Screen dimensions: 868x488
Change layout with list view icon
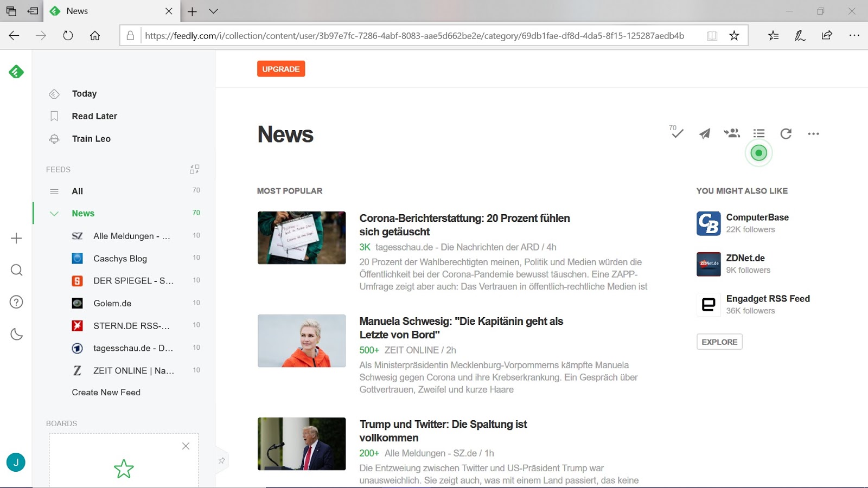759,133
